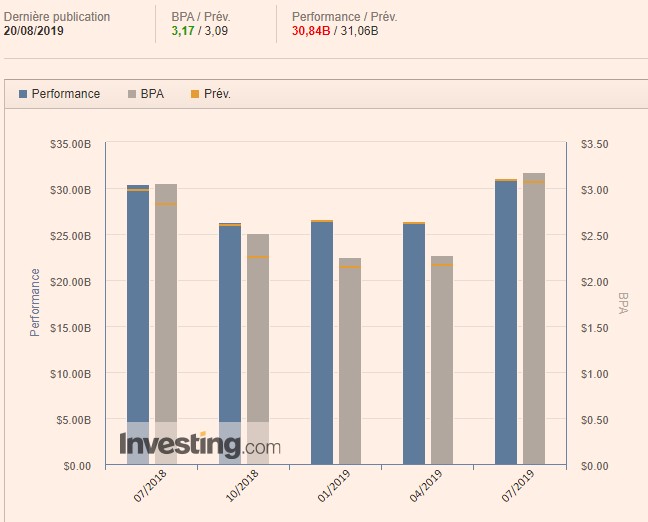648x522 pixels.
Task: Click the 07/2018 x-axis label
Action: (x=148, y=490)
